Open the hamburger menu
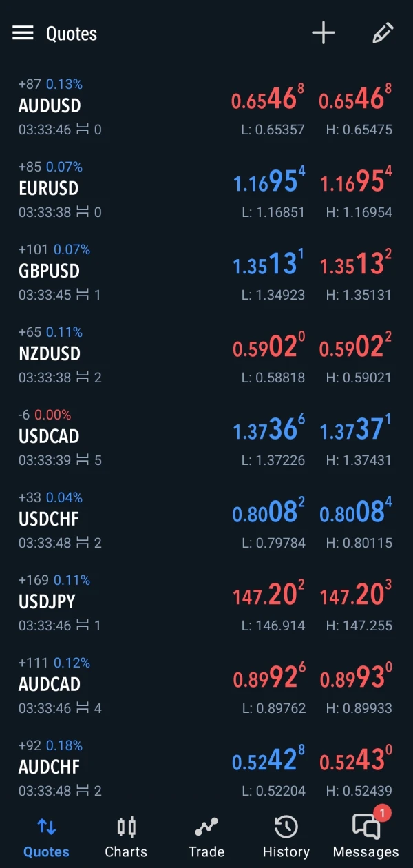 click(x=23, y=33)
